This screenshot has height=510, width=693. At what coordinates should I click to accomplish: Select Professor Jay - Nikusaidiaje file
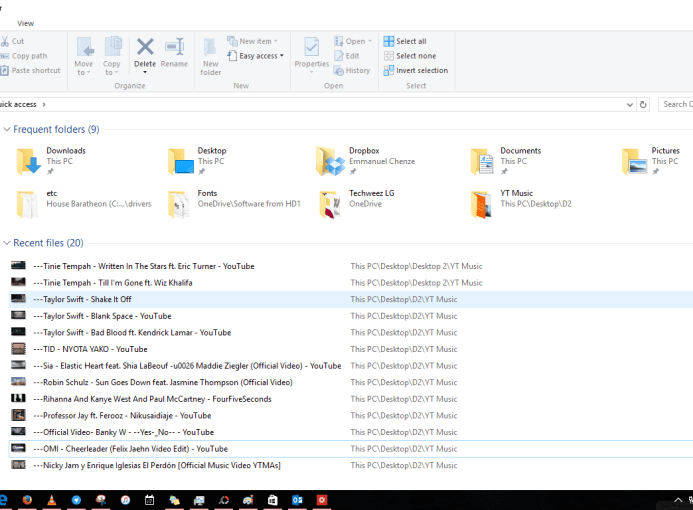[x=351, y=415]
